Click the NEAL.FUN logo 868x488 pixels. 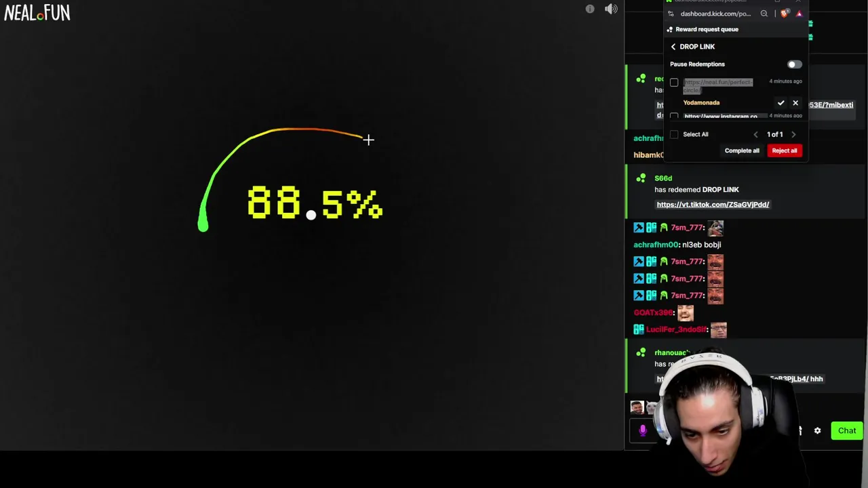click(37, 13)
